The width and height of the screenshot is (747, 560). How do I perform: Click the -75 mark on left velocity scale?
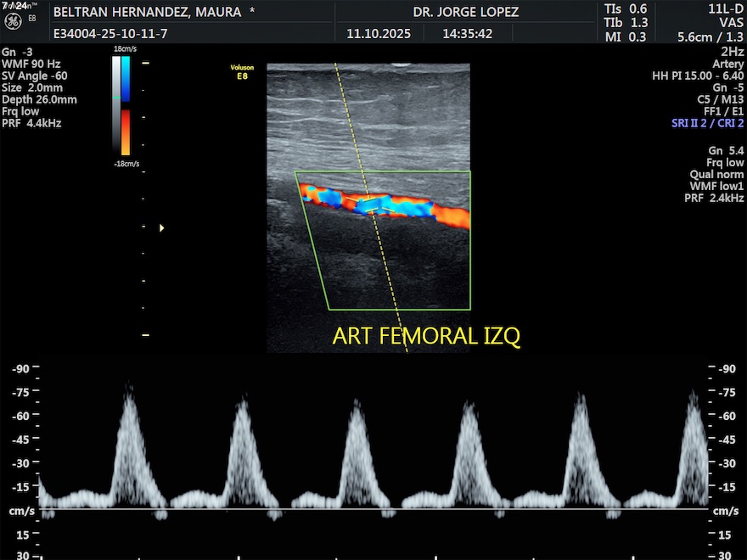[21, 392]
